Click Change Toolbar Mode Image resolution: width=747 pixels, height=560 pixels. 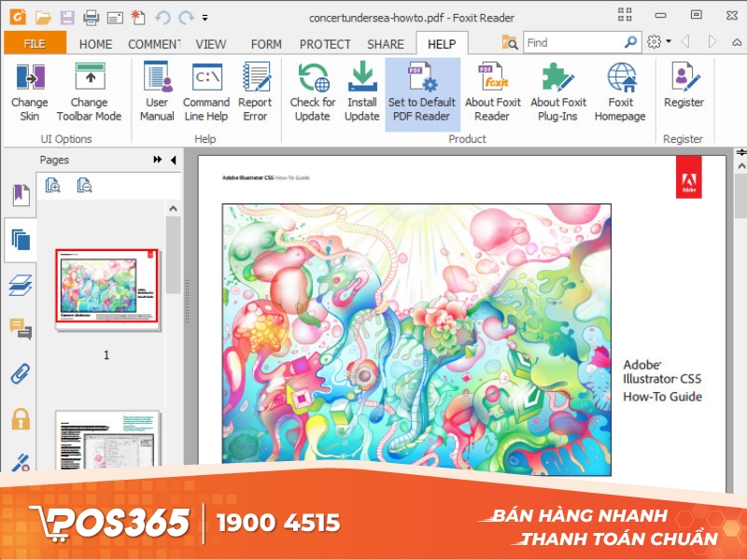pyautogui.click(x=89, y=92)
